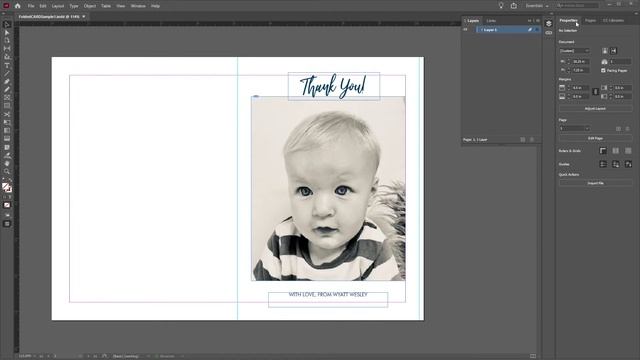Image resolution: width=640 pixels, height=360 pixels.
Task: Toggle the margins chain link icon
Action: point(596,92)
